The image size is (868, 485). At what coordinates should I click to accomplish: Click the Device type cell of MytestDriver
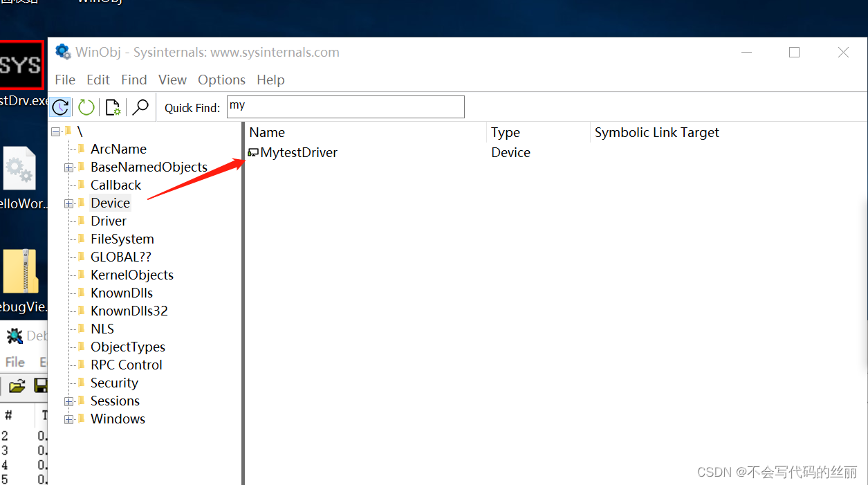pyautogui.click(x=510, y=152)
